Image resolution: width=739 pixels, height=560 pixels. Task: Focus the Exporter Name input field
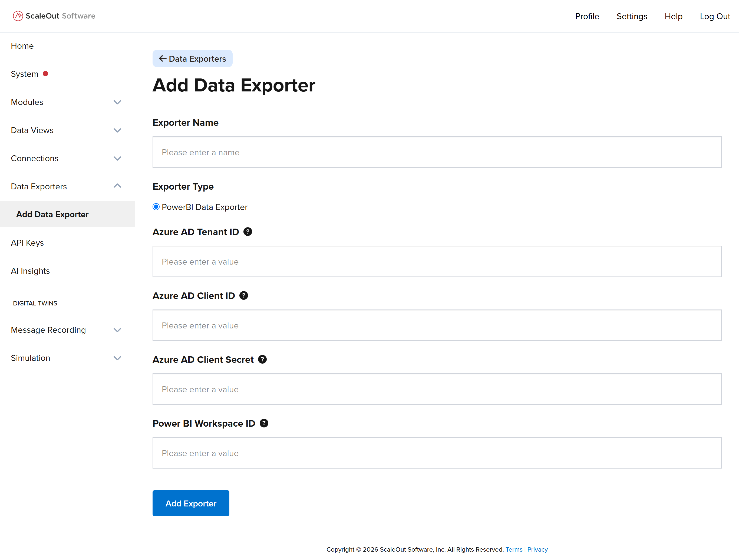click(437, 152)
